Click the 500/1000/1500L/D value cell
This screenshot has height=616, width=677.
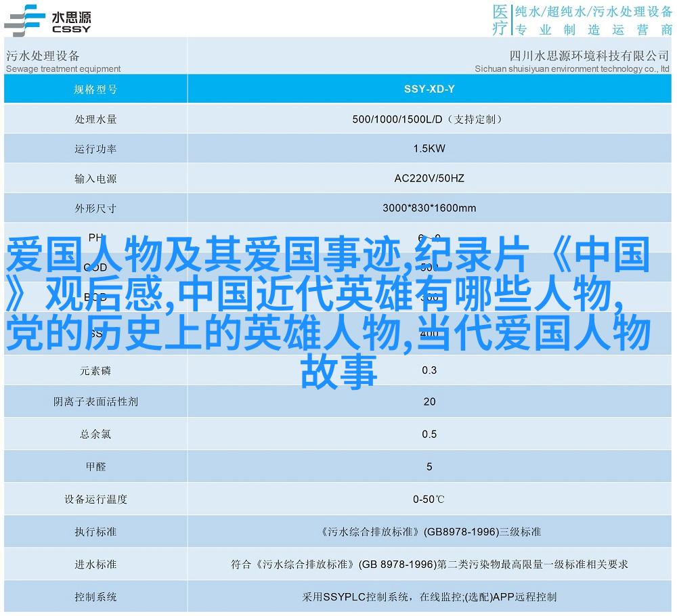[x=429, y=119]
